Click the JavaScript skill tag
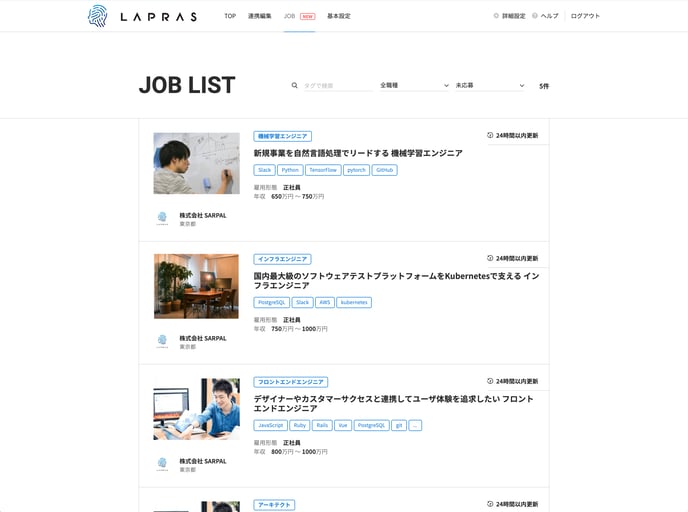The image size is (688, 512). click(x=271, y=426)
